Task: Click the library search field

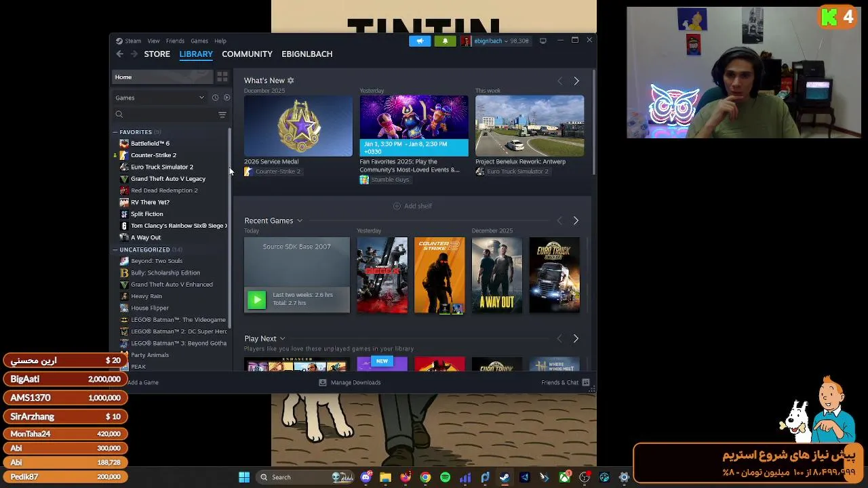Action: pyautogui.click(x=165, y=115)
